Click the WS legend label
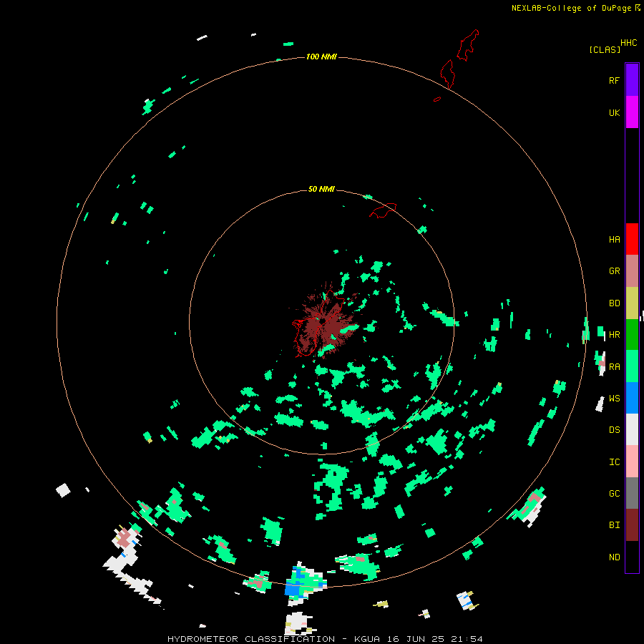Image resolution: width=644 pixels, height=644 pixels. [x=614, y=398]
